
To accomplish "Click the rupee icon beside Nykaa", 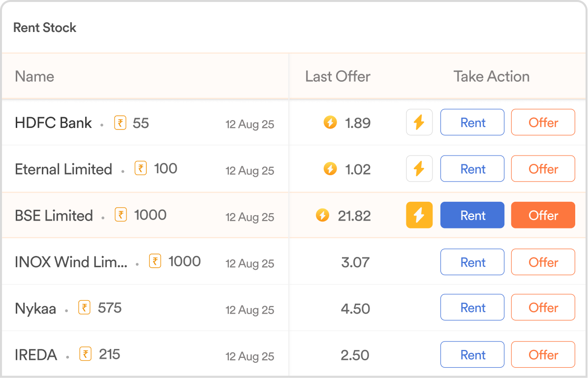I will coord(85,308).
